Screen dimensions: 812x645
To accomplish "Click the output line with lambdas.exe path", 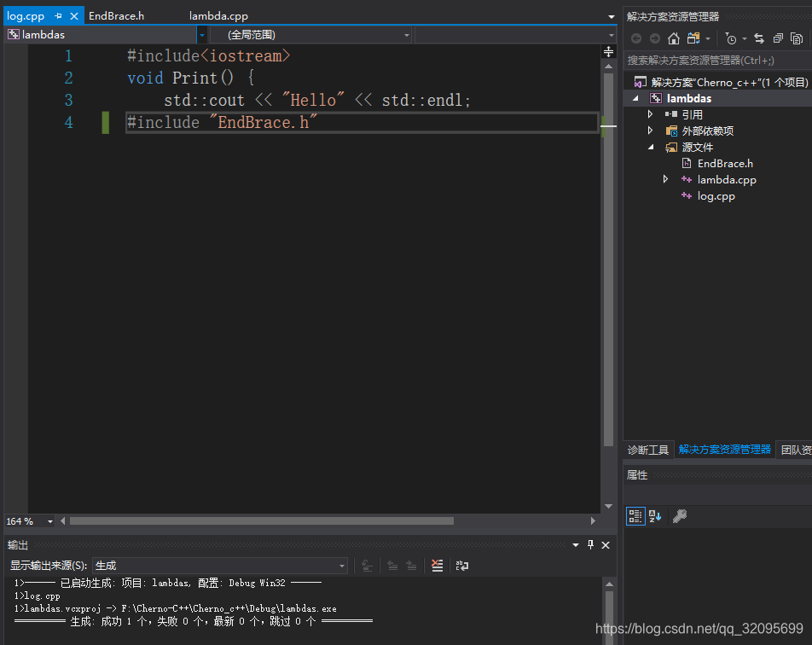I will pos(175,608).
